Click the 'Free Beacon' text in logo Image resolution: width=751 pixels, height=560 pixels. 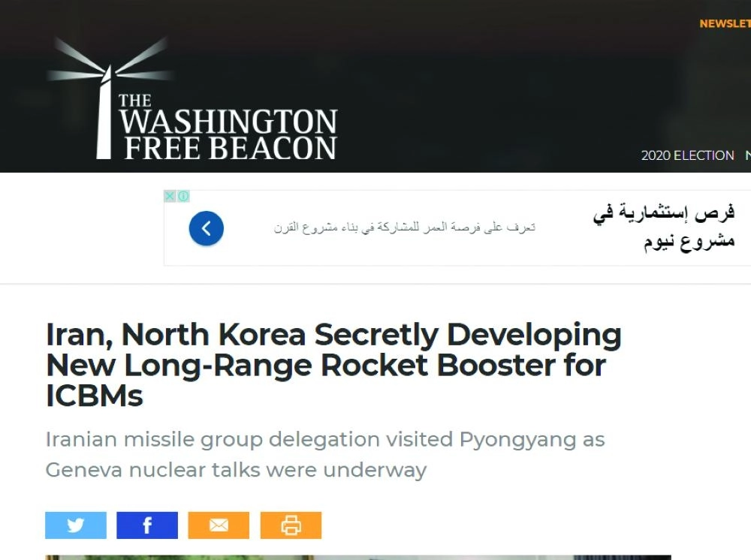pos(231,148)
